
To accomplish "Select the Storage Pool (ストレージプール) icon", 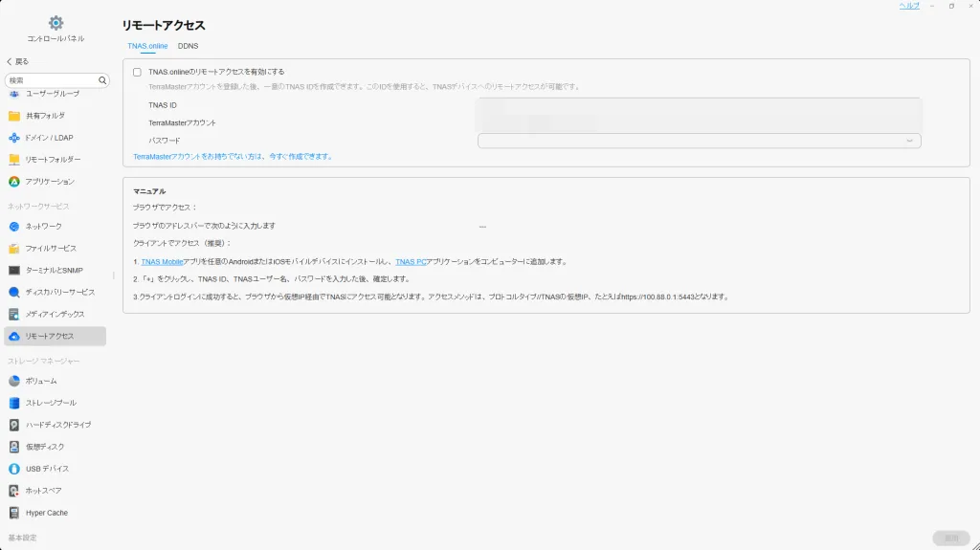I will pyautogui.click(x=14, y=403).
